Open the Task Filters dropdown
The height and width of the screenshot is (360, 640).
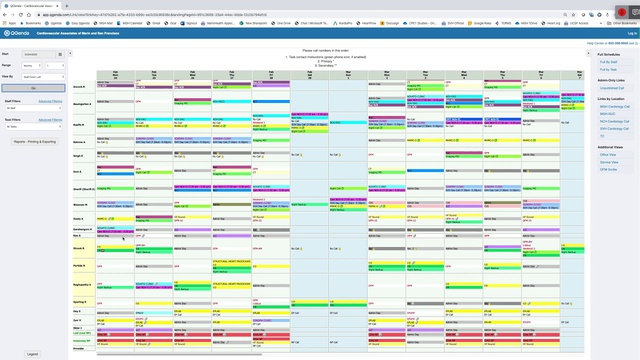pyautogui.click(x=33, y=127)
